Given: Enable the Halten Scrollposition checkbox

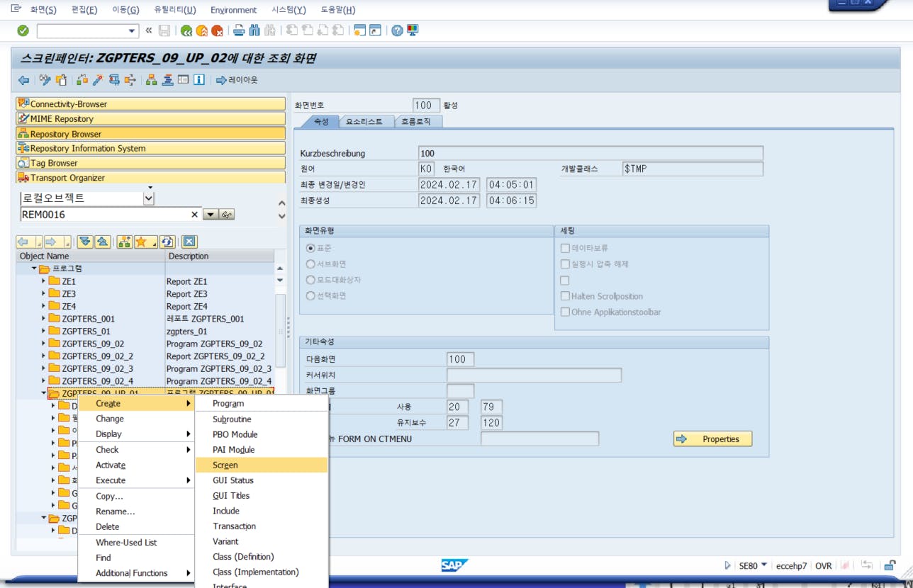Looking at the screenshot, I should (565, 296).
